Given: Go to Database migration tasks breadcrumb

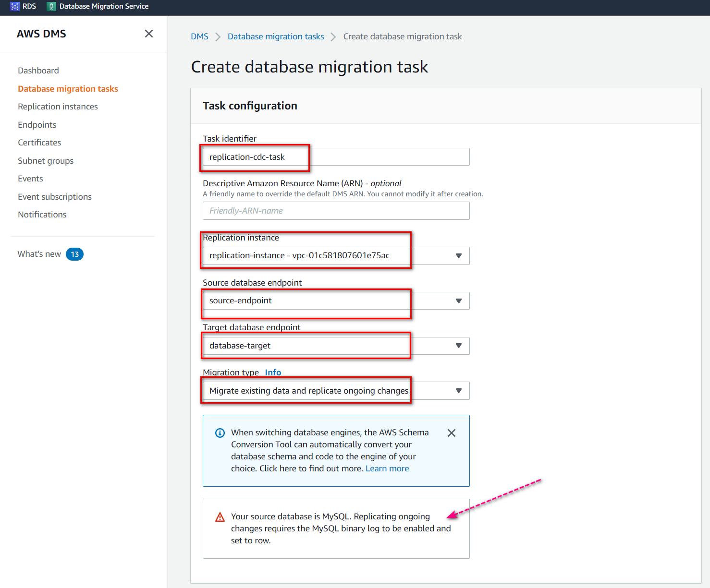Looking at the screenshot, I should tap(276, 36).
